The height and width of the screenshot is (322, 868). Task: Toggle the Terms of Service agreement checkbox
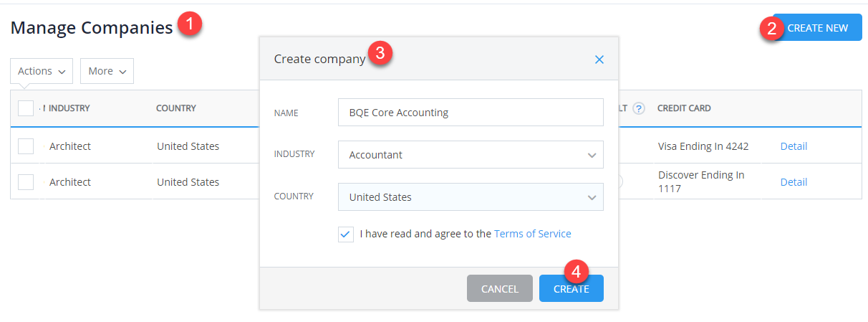point(346,234)
